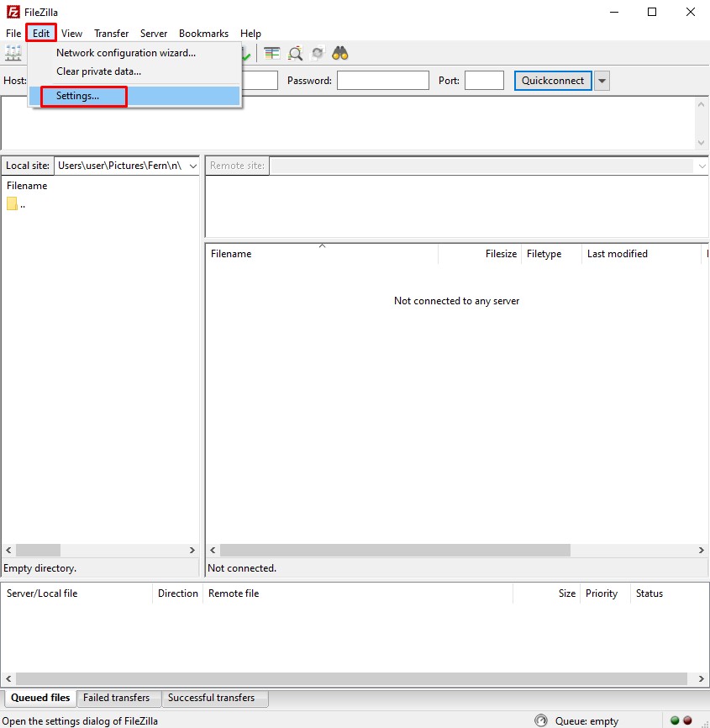Image resolution: width=710 pixels, height=728 pixels.
Task: Toggle synchronized browsing icon
Action: [x=318, y=54]
